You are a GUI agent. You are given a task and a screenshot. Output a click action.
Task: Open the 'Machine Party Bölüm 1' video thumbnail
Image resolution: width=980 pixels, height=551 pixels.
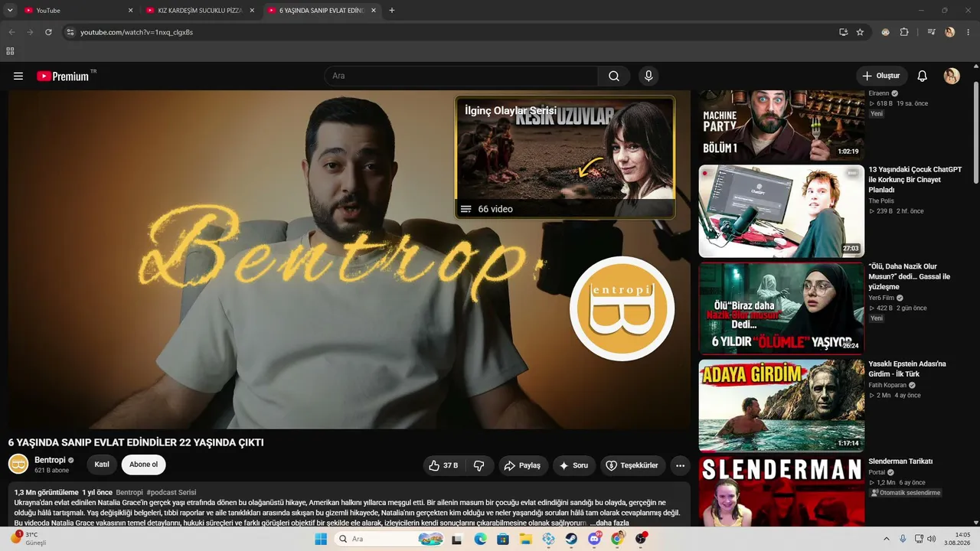click(x=782, y=125)
